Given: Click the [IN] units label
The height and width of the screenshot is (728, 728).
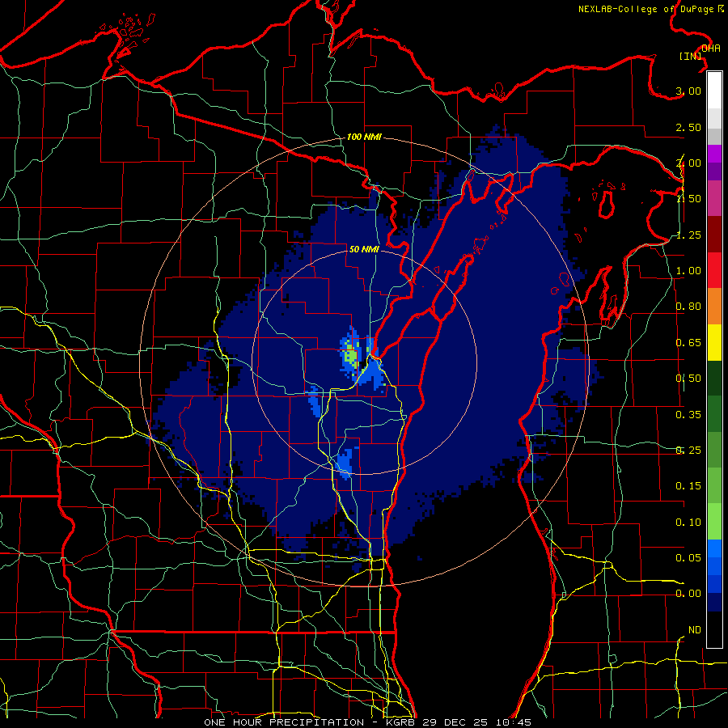Looking at the screenshot, I should point(691,56).
